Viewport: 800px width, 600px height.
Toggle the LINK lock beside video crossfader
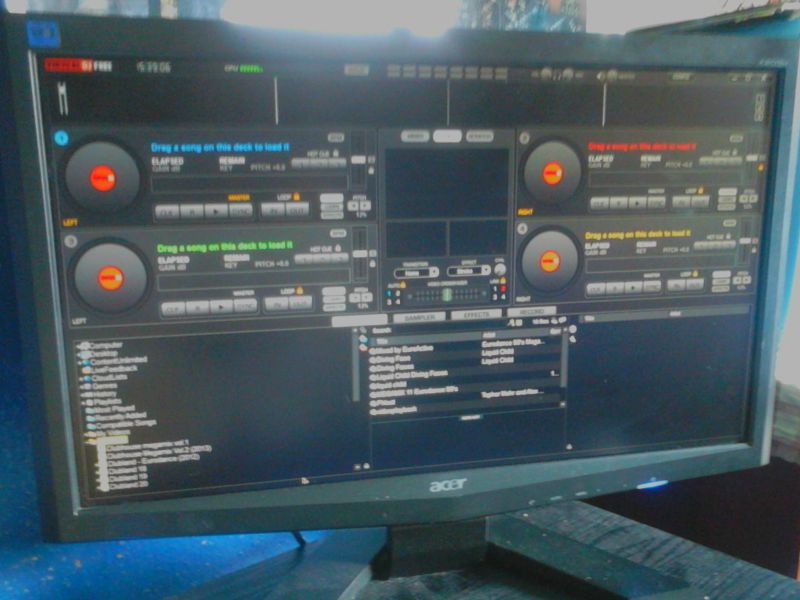(x=503, y=281)
